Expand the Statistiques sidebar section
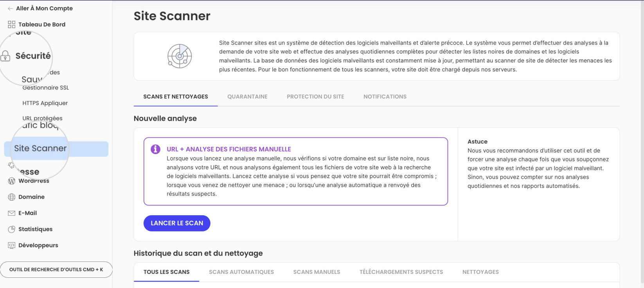Image resolution: width=644 pixels, height=288 pixels. click(35, 229)
